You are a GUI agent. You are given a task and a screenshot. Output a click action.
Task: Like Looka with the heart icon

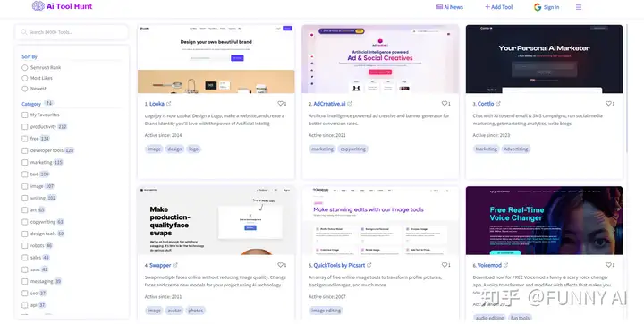(x=281, y=104)
